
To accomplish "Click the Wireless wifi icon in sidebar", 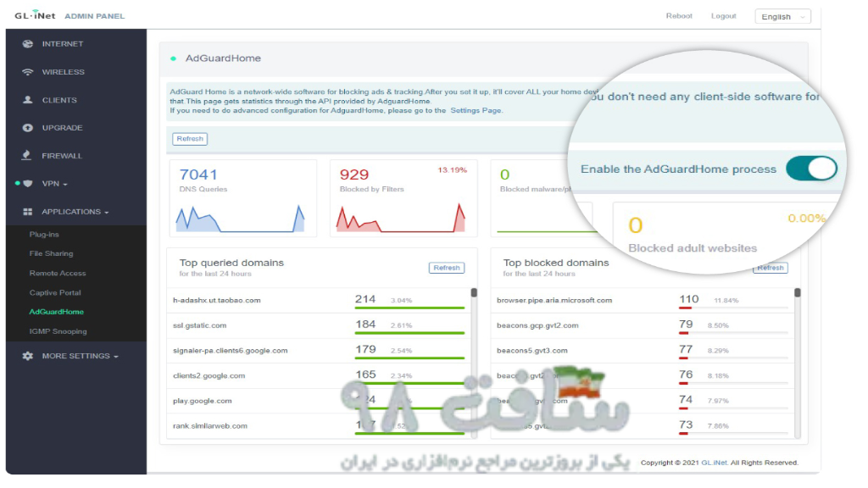I will (28, 72).
